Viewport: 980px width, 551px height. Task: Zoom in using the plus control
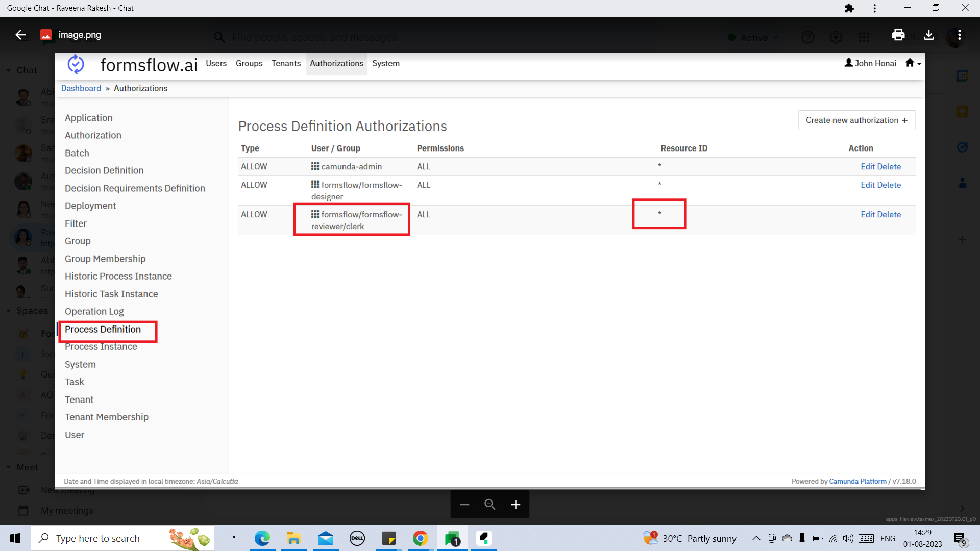(x=516, y=504)
